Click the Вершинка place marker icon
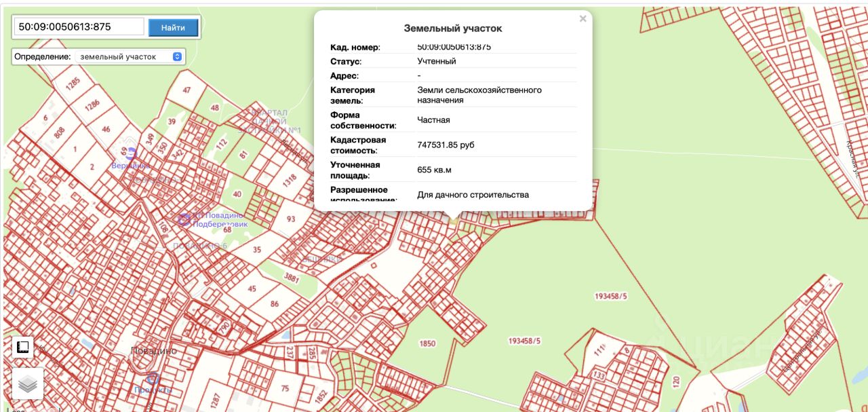The image size is (868, 412). (131, 153)
